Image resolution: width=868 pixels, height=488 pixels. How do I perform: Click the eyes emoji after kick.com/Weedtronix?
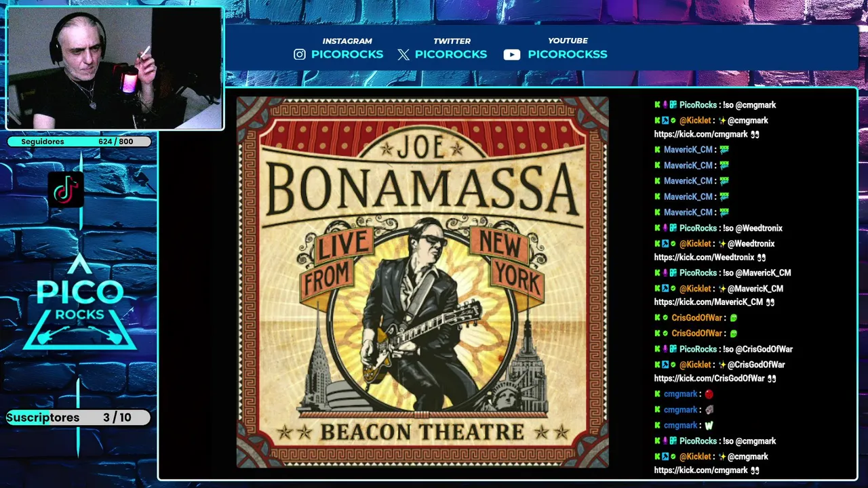pos(761,258)
